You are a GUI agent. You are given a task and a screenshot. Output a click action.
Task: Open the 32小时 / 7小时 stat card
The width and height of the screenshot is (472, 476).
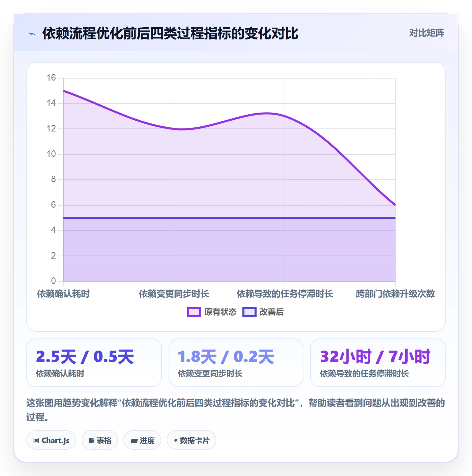tap(378, 363)
